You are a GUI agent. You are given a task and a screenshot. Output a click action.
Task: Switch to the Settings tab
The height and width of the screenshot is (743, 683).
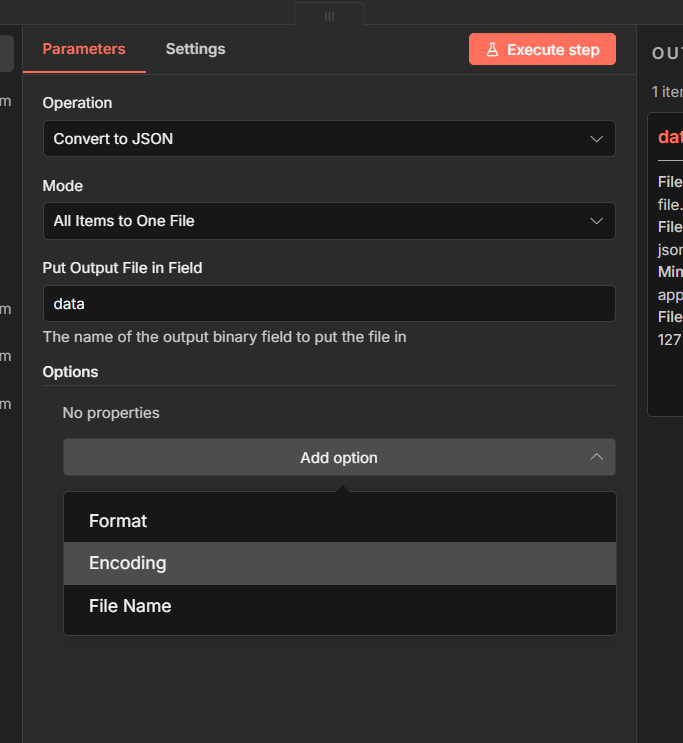click(195, 49)
